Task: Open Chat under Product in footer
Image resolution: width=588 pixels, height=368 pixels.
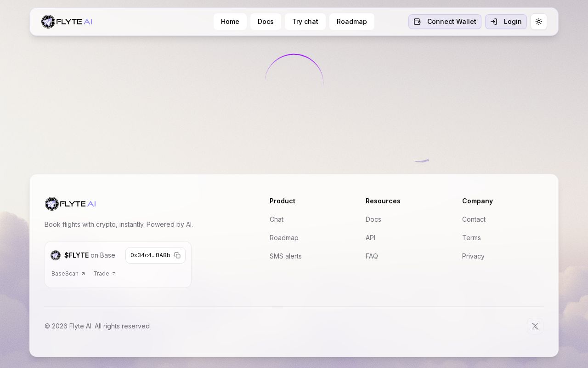Action: tap(277, 219)
